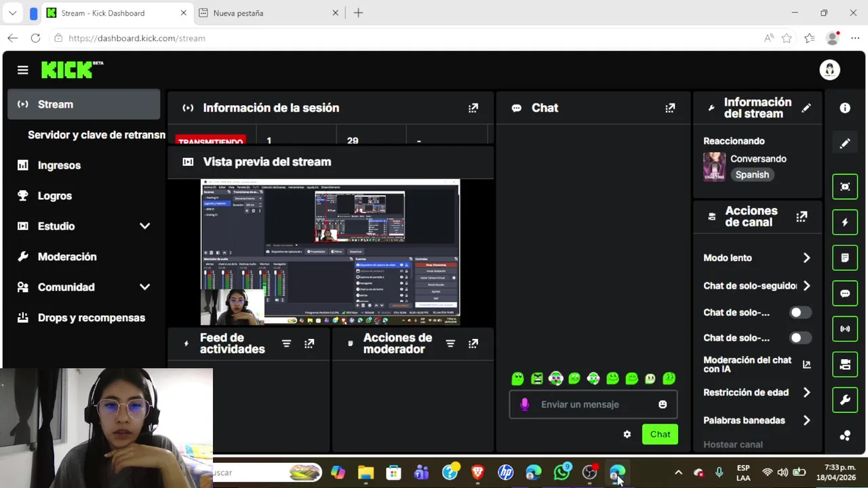868x488 pixels.
Task: Open filter options in Acciones de moderador
Action: 450,344
